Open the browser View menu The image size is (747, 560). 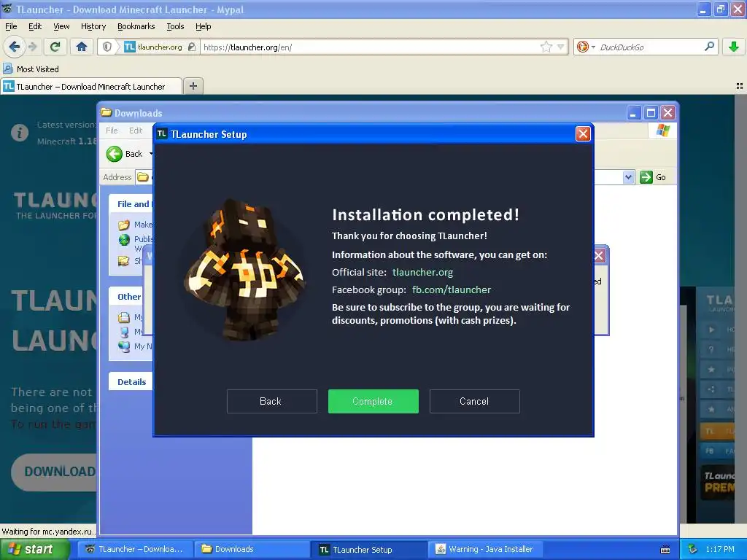(x=61, y=26)
